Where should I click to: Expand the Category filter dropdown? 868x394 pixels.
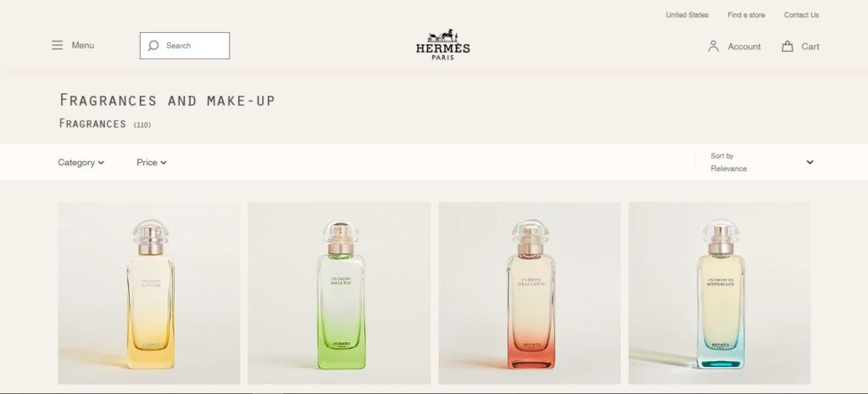(81, 163)
